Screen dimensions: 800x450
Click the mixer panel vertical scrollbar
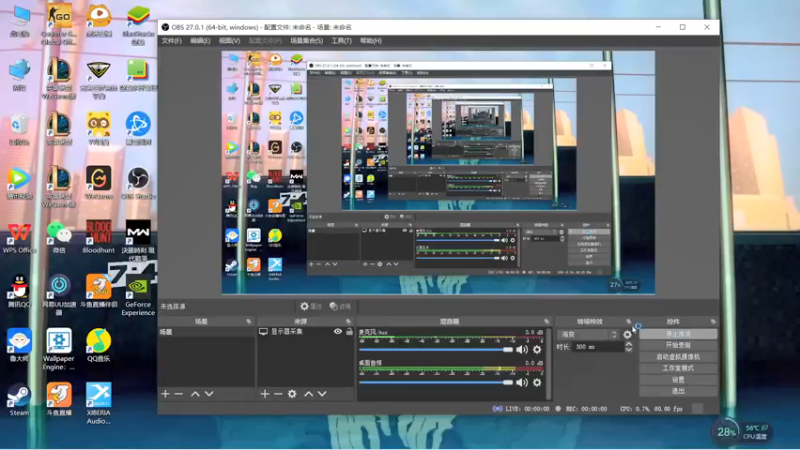click(548, 363)
